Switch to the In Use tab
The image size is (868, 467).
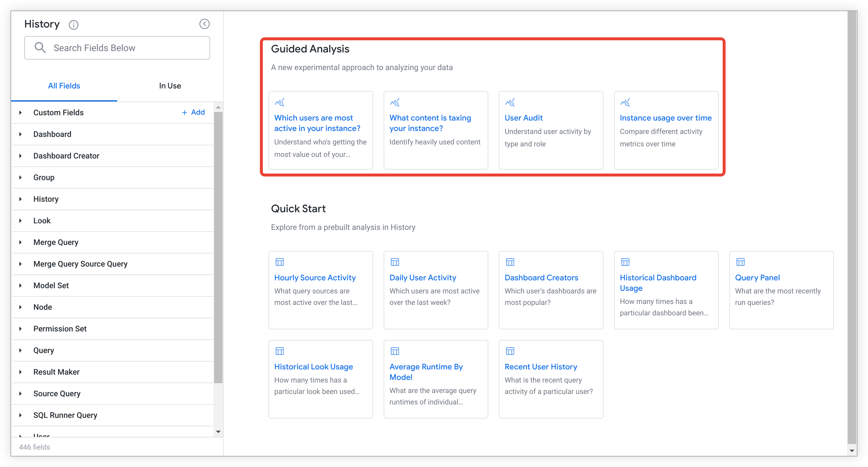170,86
